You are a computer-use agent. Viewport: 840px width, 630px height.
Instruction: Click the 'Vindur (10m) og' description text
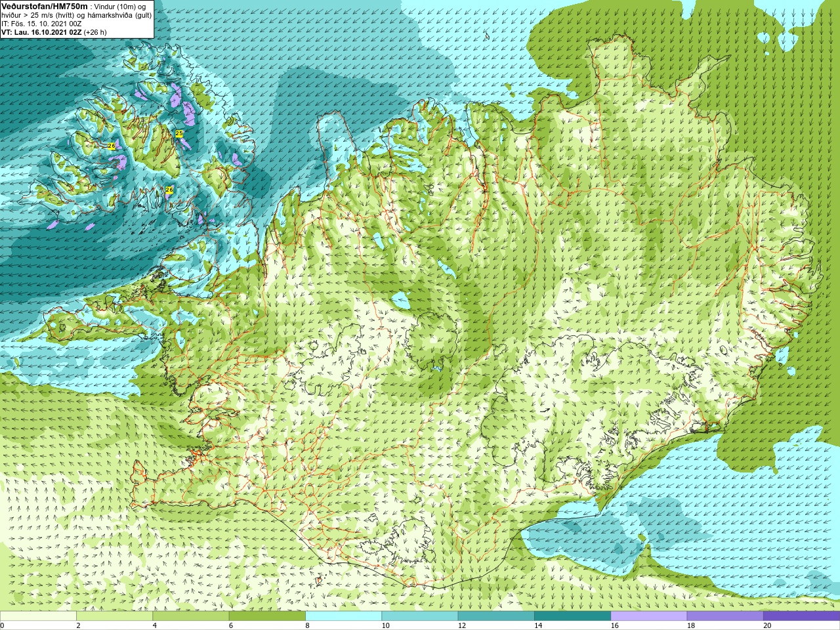point(121,7)
